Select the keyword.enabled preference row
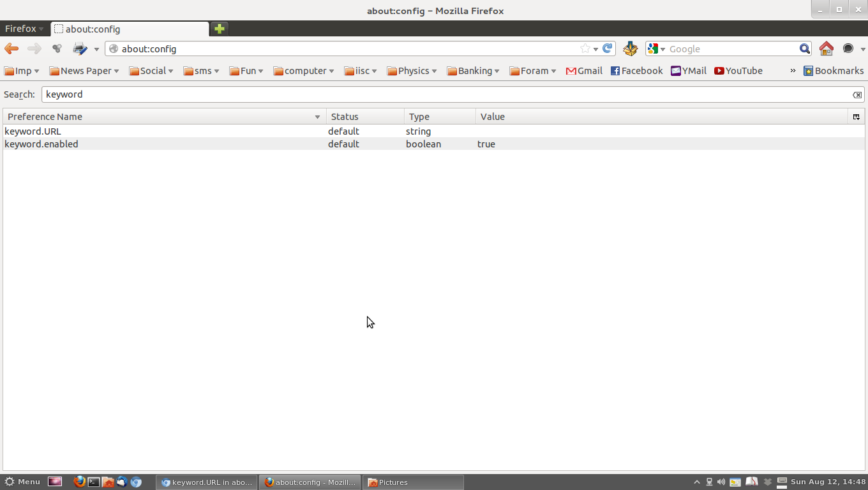Screen dimensions: 868x490 coord(434,144)
